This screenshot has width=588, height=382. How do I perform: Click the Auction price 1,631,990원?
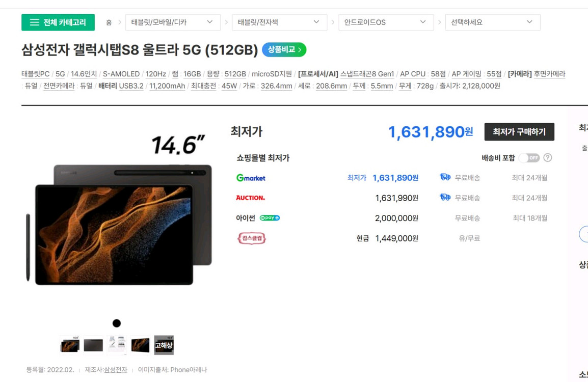click(397, 198)
